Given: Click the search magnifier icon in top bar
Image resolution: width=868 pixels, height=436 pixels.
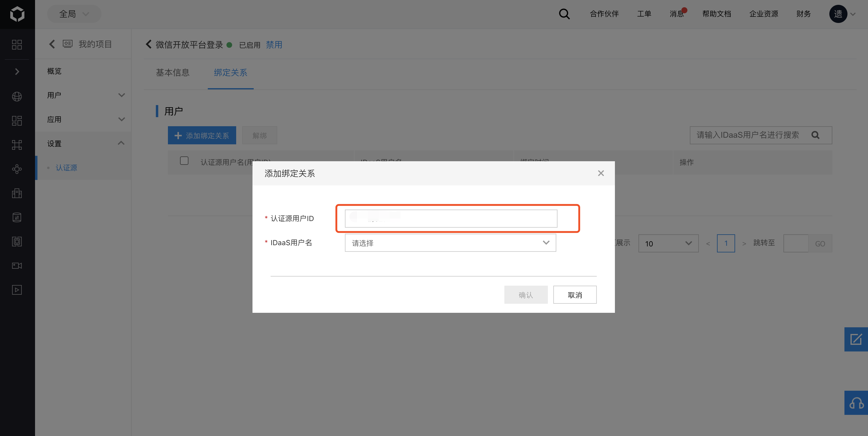Looking at the screenshot, I should coord(564,14).
